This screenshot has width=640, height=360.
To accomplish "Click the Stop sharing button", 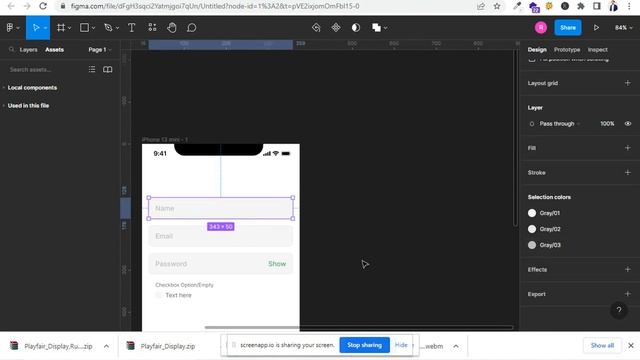I will [364, 345].
